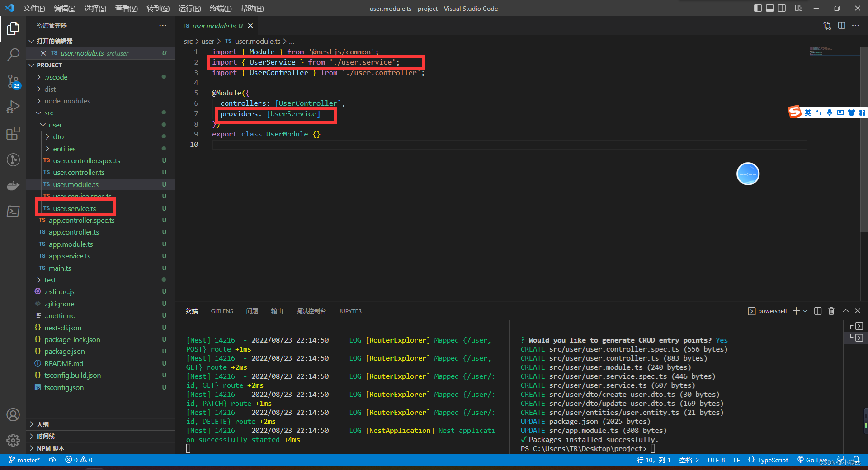The image size is (868, 470).
Task: Kill the terminal with trash icon
Action: (x=831, y=311)
